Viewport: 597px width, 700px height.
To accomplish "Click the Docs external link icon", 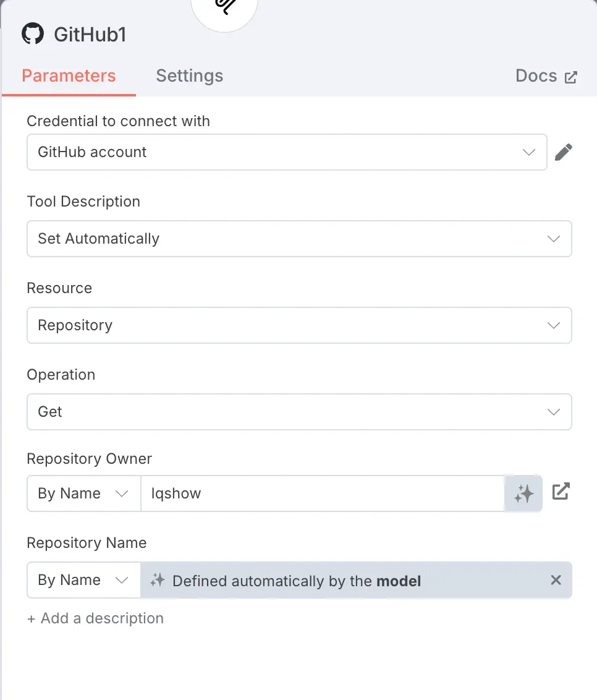I will pyautogui.click(x=570, y=77).
